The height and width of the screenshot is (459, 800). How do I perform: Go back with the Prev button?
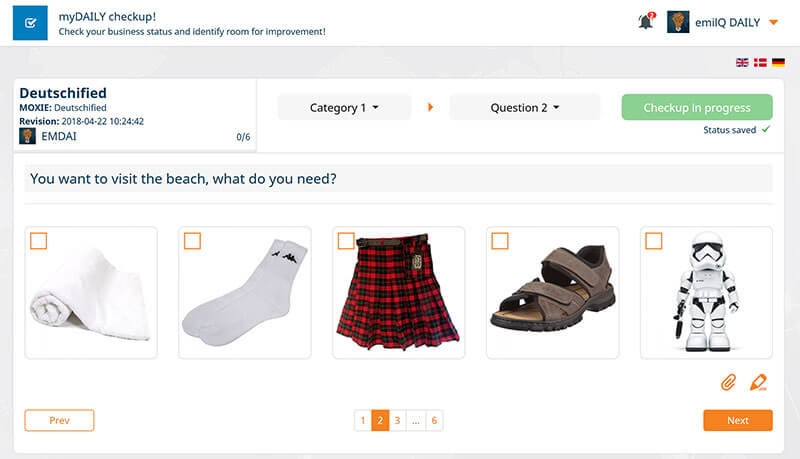pos(59,420)
